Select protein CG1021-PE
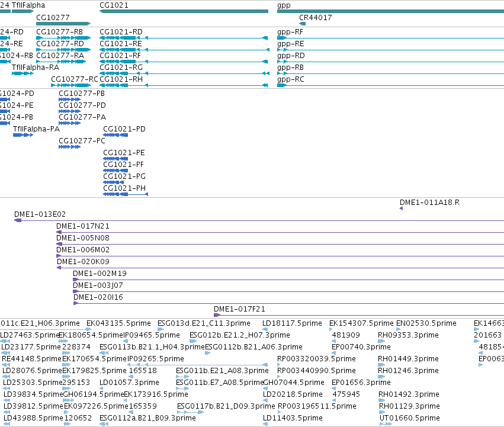The height and width of the screenshot is (427, 504). (115, 159)
